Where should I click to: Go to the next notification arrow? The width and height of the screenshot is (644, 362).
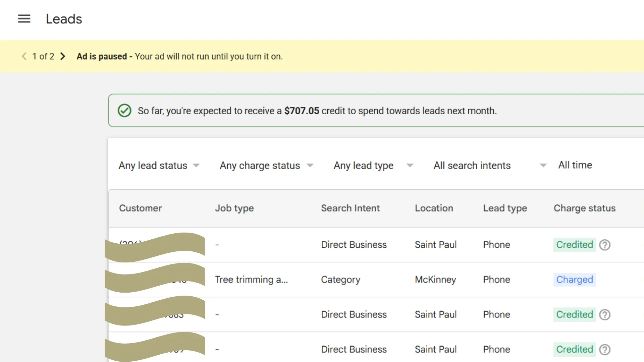click(63, 56)
